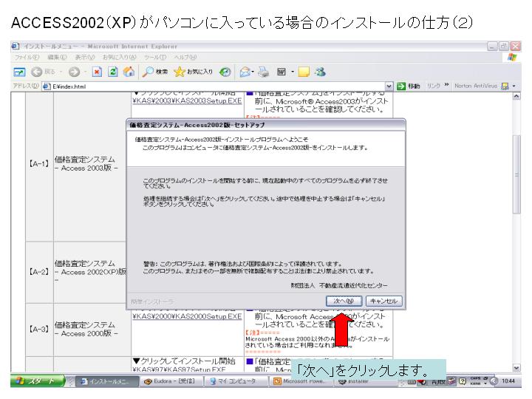Open the Help menu (ヘルプ)

click(185, 58)
